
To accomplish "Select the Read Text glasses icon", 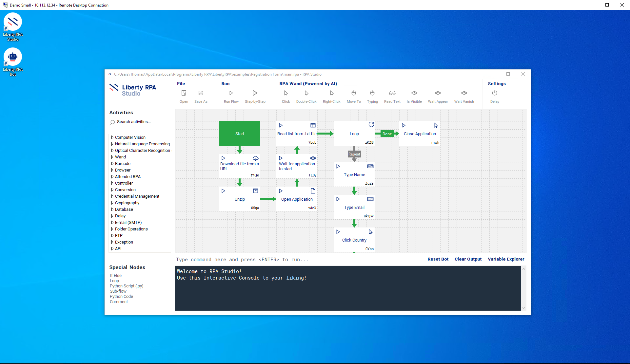I will (x=392, y=93).
